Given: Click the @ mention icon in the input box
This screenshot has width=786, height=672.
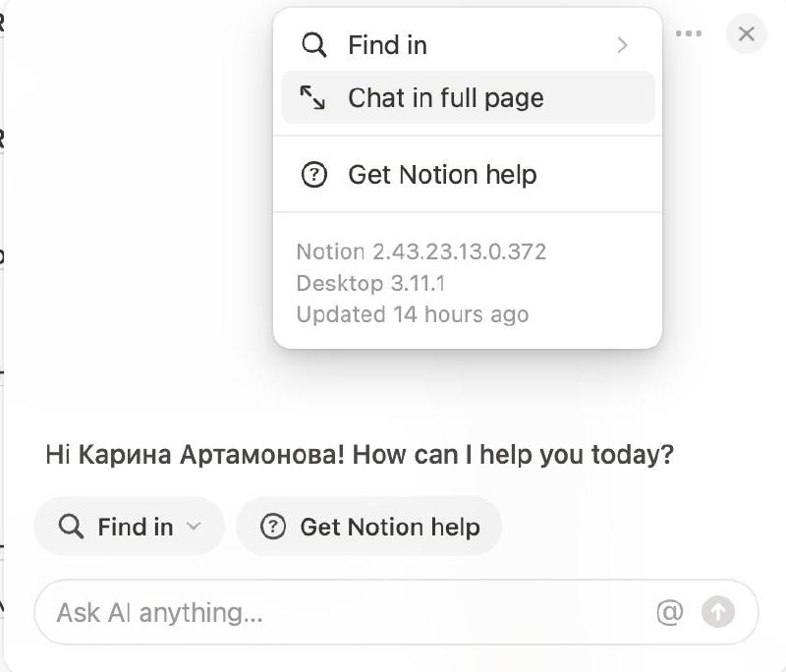Looking at the screenshot, I should pyautogui.click(x=670, y=612).
